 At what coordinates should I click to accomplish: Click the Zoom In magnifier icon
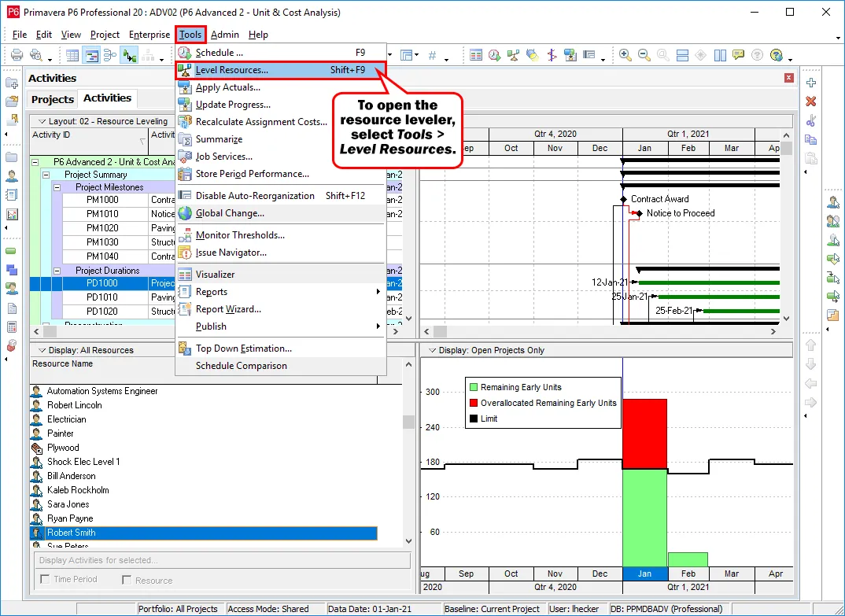pyautogui.click(x=625, y=55)
